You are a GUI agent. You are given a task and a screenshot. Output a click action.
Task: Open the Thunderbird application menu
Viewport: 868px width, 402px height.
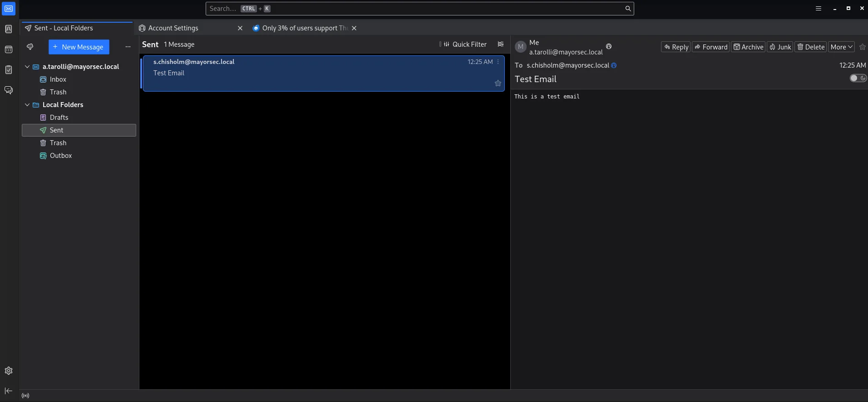point(818,9)
